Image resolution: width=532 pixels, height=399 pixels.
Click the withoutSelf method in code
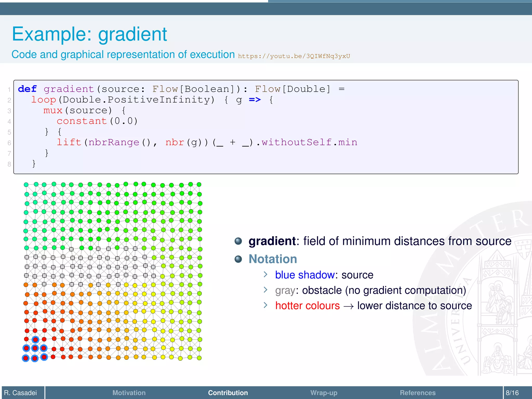296,142
